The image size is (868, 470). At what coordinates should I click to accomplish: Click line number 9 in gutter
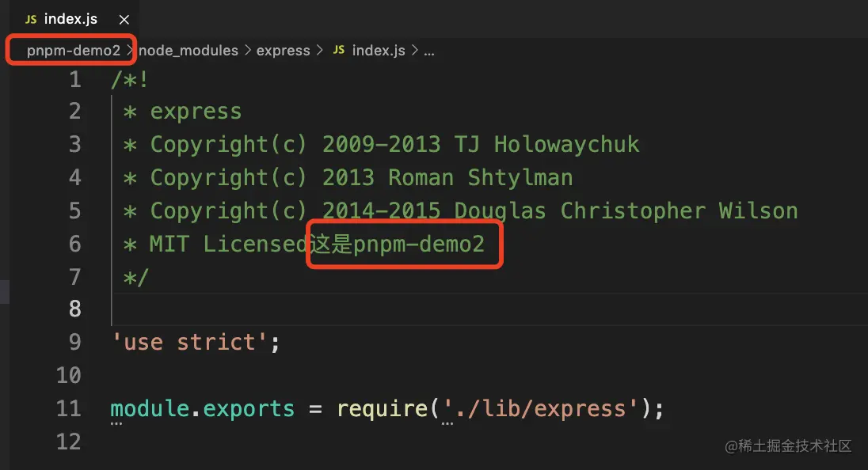pos(75,343)
